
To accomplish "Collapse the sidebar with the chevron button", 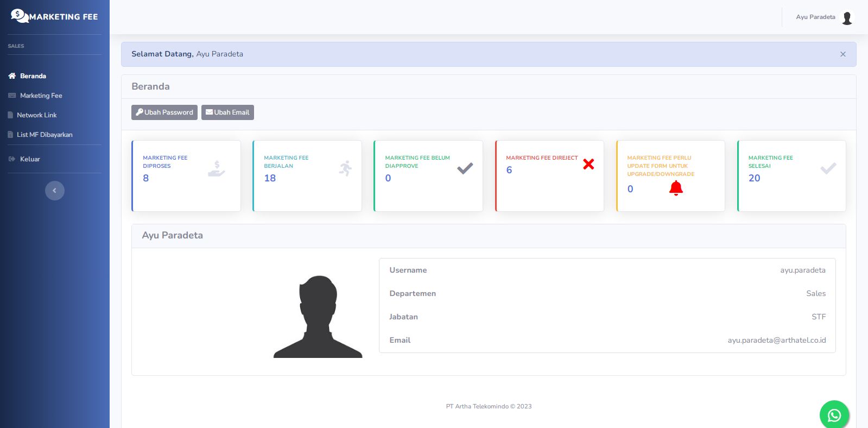I will pyautogui.click(x=54, y=191).
